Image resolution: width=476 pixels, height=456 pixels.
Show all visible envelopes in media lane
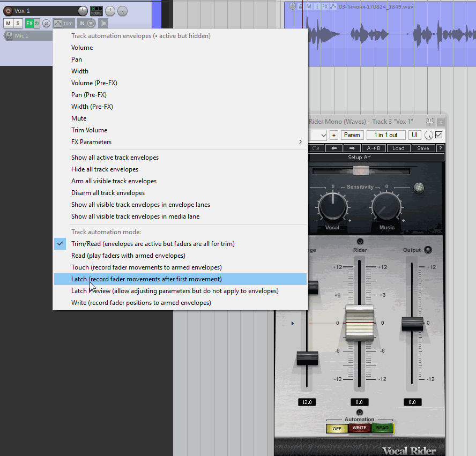(x=180, y=216)
